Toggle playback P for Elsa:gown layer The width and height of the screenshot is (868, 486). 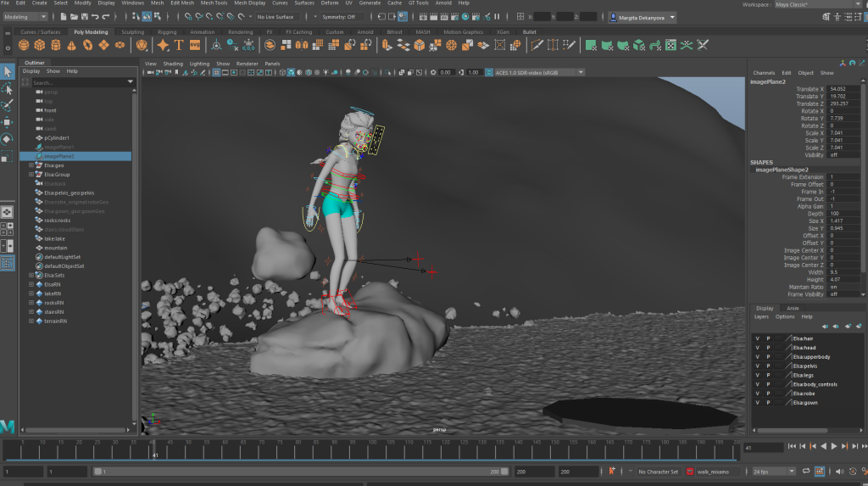pyautogui.click(x=768, y=403)
